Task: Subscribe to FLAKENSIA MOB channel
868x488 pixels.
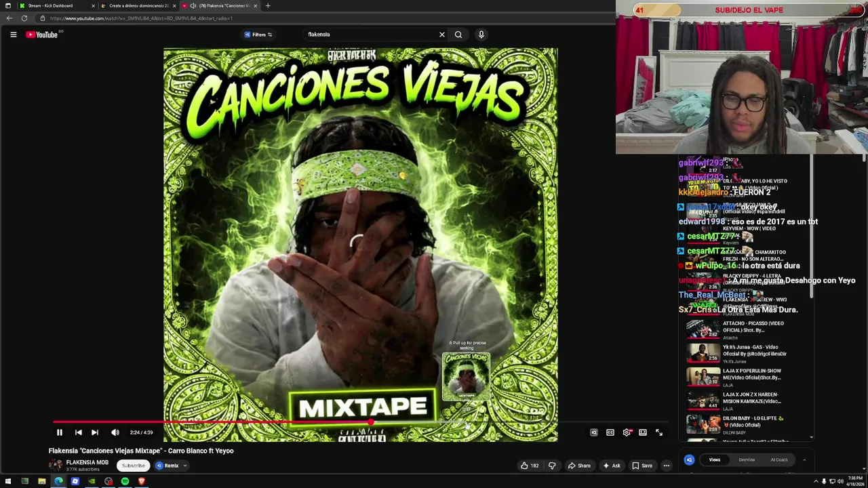Action: pos(134,466)
